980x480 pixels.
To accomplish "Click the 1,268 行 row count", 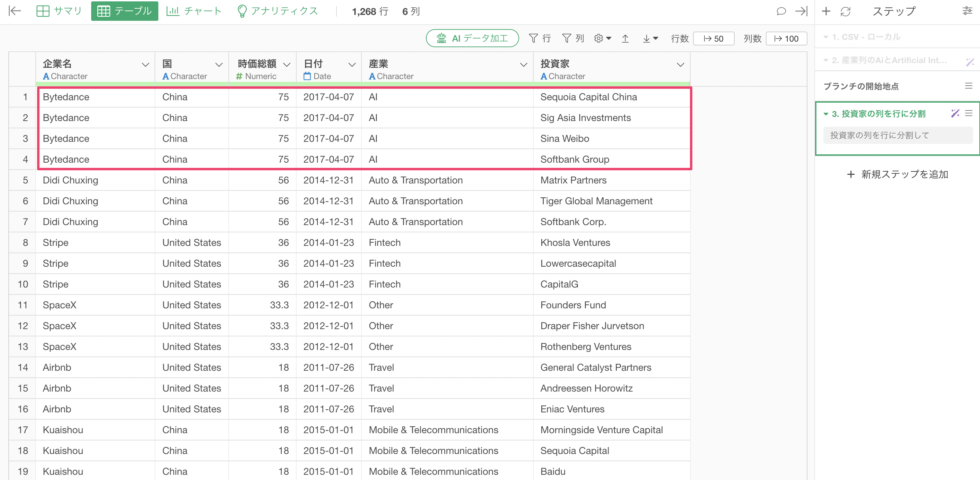I will click(370, 11).
